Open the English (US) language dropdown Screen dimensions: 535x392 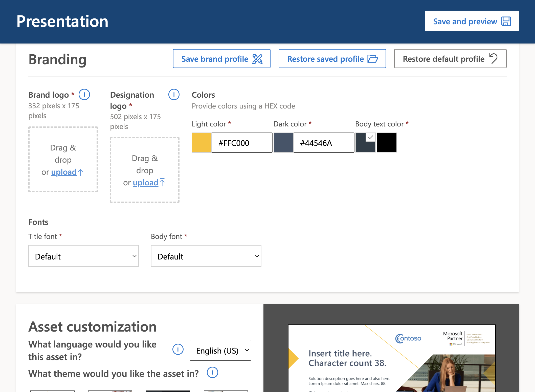pos(220,350)
